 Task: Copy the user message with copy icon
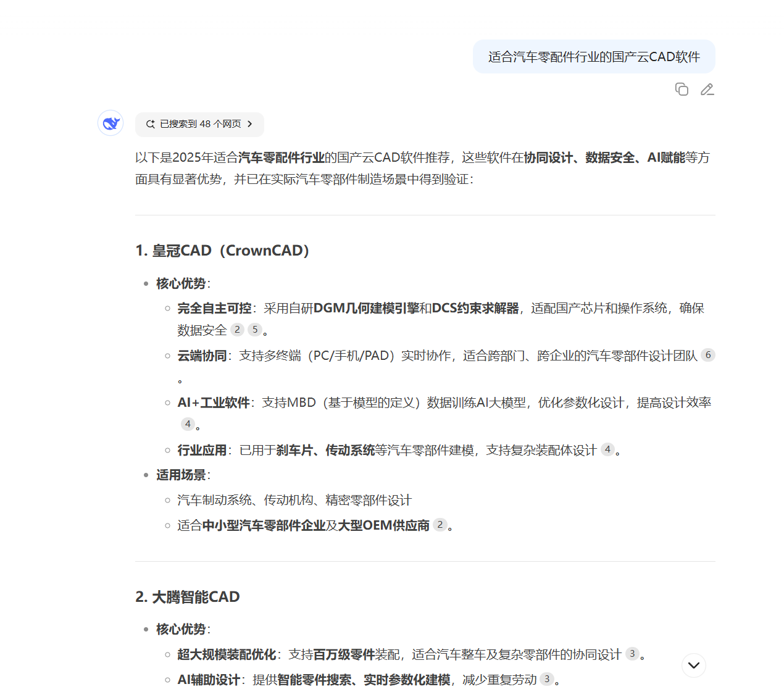[682, 90]
